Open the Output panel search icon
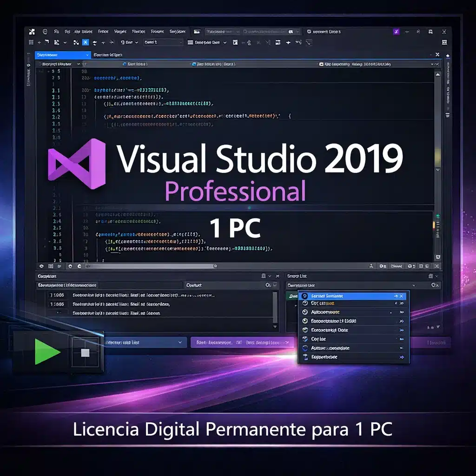 (267, 285)
